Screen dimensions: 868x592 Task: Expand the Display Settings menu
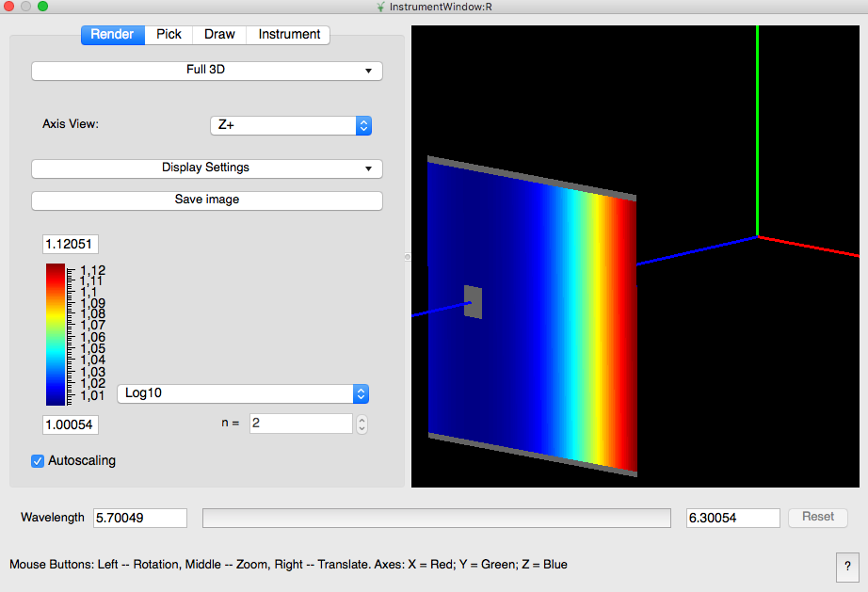(207, 168)
